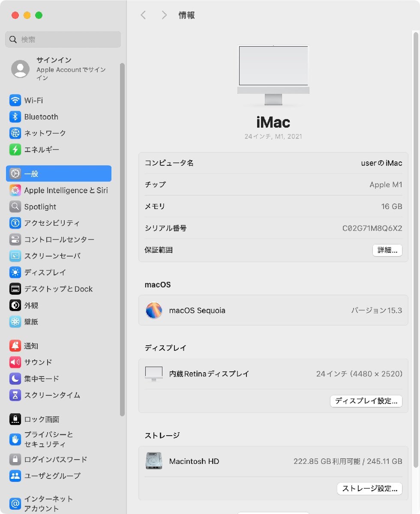This screenshot has width=420, height=514.
Task: Click chip value 'Apple M1'
Action: tap(386, 185)
